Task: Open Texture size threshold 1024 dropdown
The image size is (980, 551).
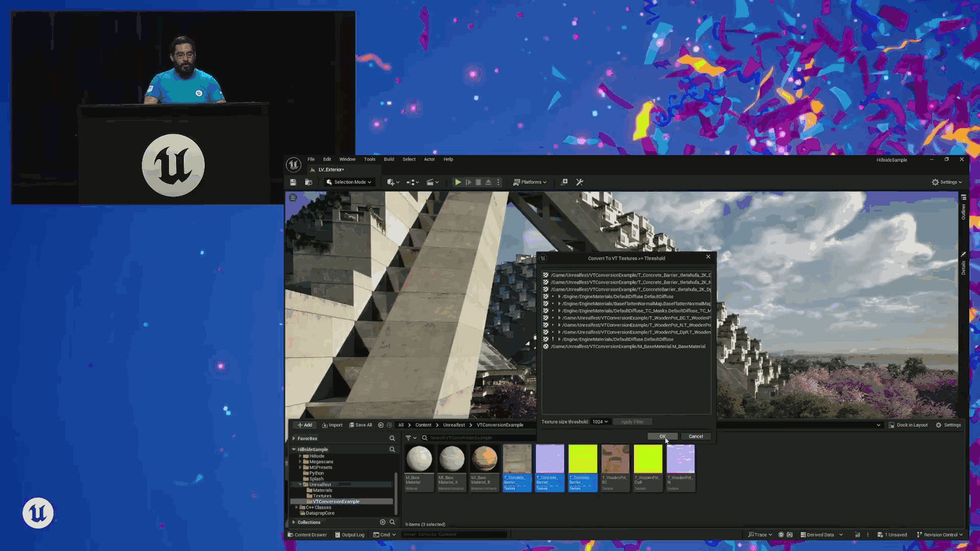Action: (x=600, y=422)
